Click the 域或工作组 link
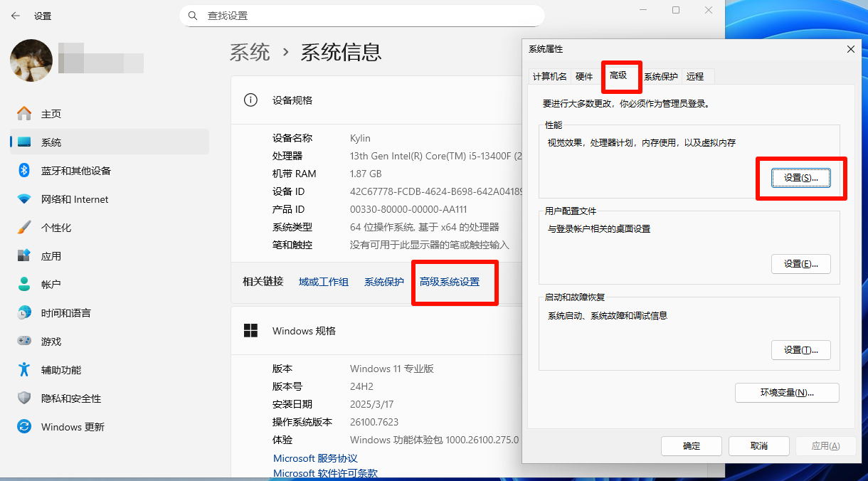This screenshot has width=868, height=481. tap(324, 282)
